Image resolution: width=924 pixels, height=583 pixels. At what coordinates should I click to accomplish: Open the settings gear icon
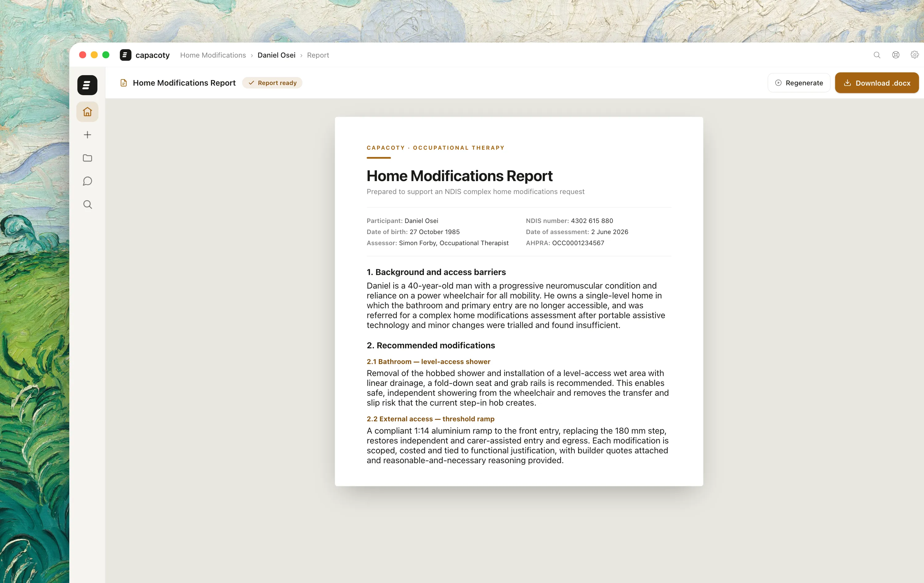(x=914, y=55)
